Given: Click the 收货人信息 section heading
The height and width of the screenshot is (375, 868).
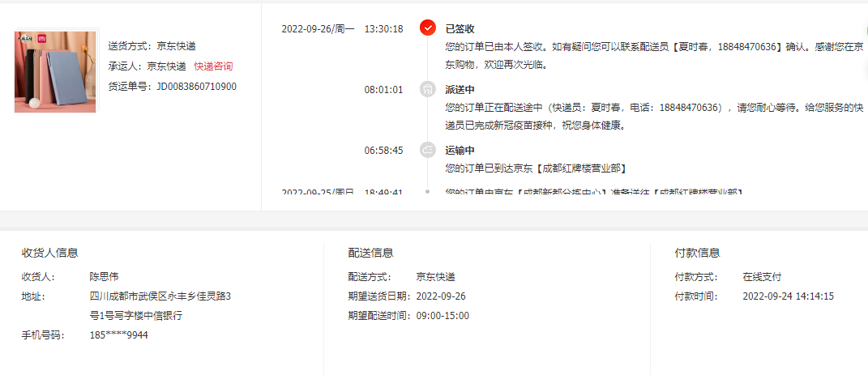Looking at the screenshot, I should [49, 253].
